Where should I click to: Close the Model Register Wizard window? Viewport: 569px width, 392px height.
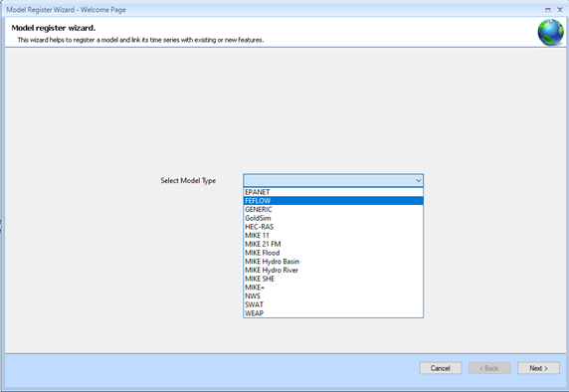click(560, 10)
